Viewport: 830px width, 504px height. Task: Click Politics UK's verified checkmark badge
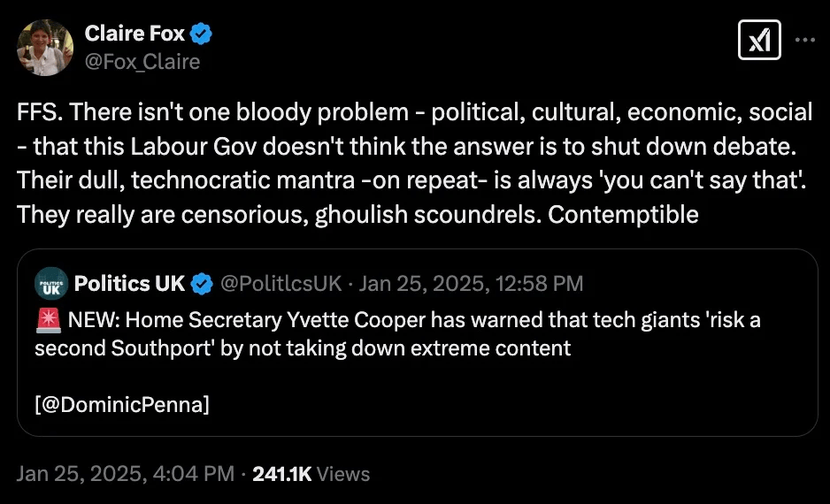203,284
